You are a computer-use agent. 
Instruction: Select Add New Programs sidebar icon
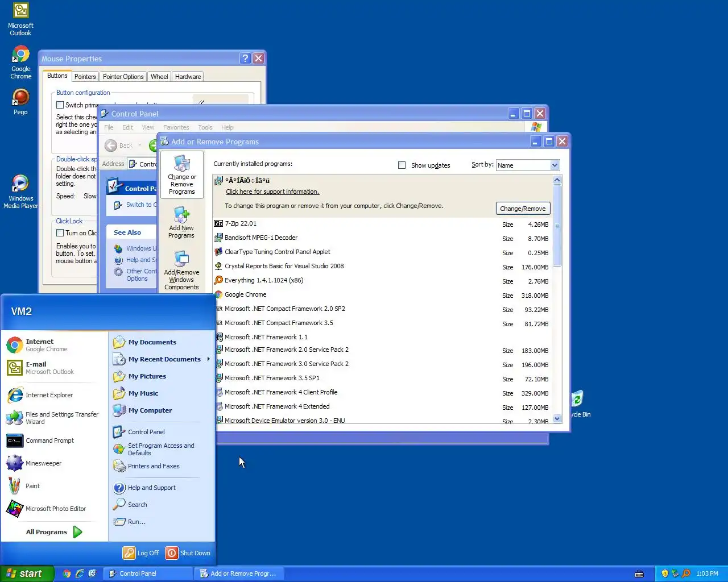point(181,222)
